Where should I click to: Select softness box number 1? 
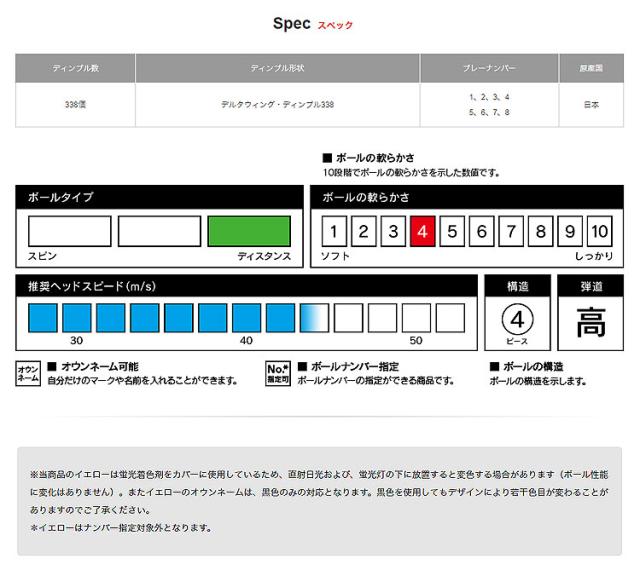(334, 233)
